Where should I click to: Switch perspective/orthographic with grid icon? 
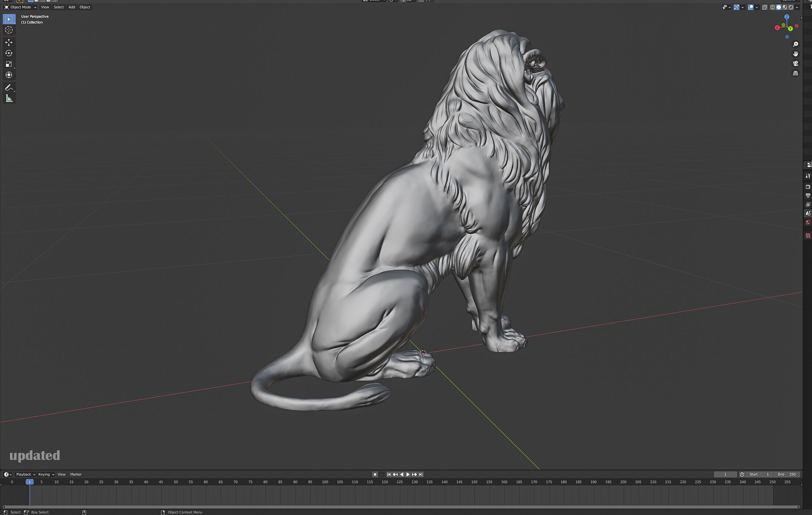[x=795, y=73]
